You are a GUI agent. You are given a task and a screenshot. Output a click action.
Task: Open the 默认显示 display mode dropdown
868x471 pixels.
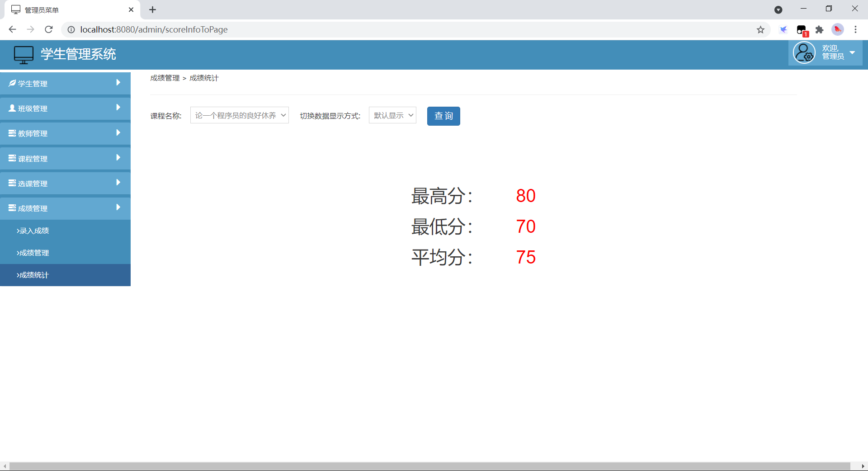coord(392,115)
